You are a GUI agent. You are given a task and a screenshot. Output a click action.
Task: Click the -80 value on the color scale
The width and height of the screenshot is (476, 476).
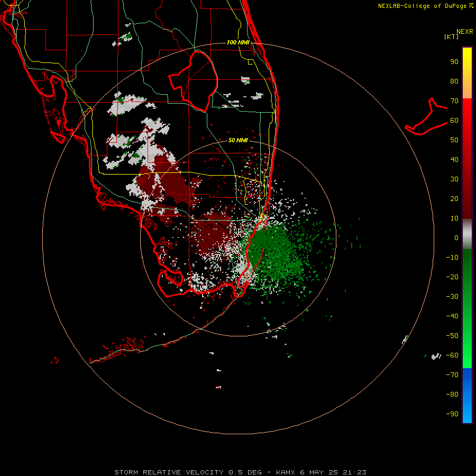[452, 395]
